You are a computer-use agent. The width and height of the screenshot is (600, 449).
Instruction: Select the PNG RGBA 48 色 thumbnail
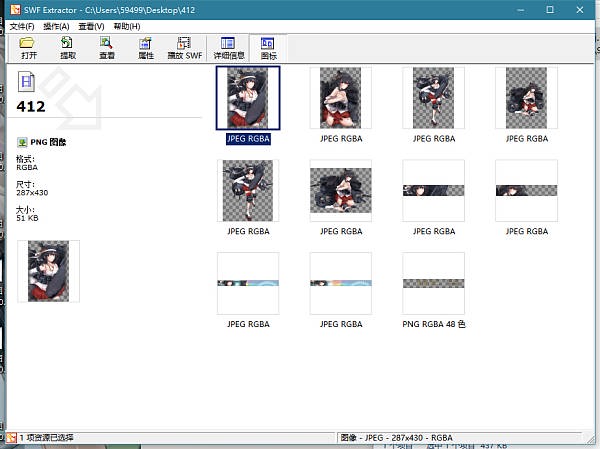click(433, 283)
